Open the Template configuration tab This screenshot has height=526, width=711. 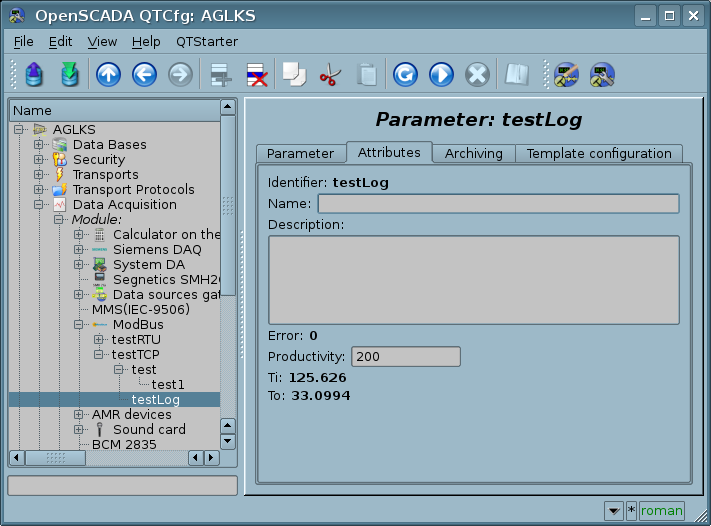598,153
